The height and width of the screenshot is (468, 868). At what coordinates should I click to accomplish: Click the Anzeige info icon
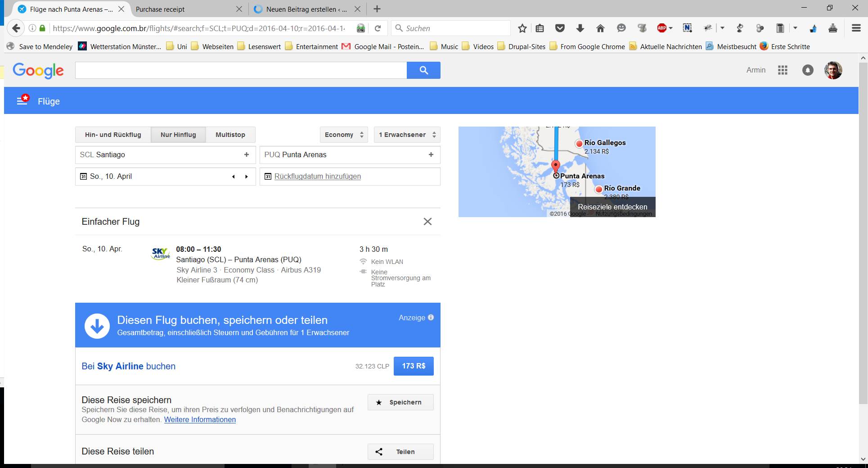pos(431,318)
